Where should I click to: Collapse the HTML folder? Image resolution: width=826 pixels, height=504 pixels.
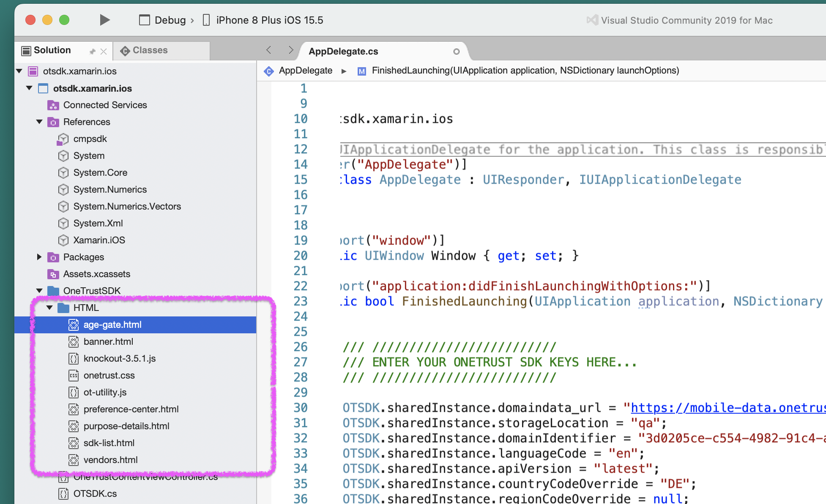click(49, 308)
